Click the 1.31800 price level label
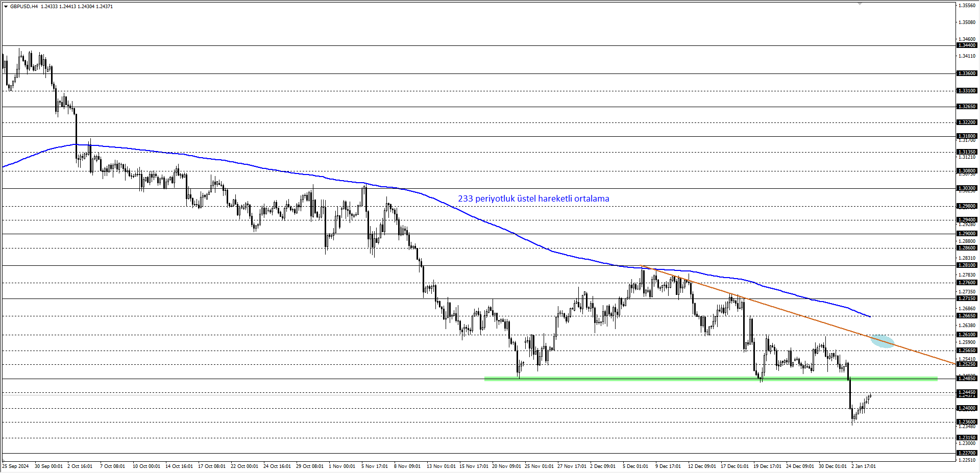The height and width of the screenshot is (473, 980). coord(967,136)
